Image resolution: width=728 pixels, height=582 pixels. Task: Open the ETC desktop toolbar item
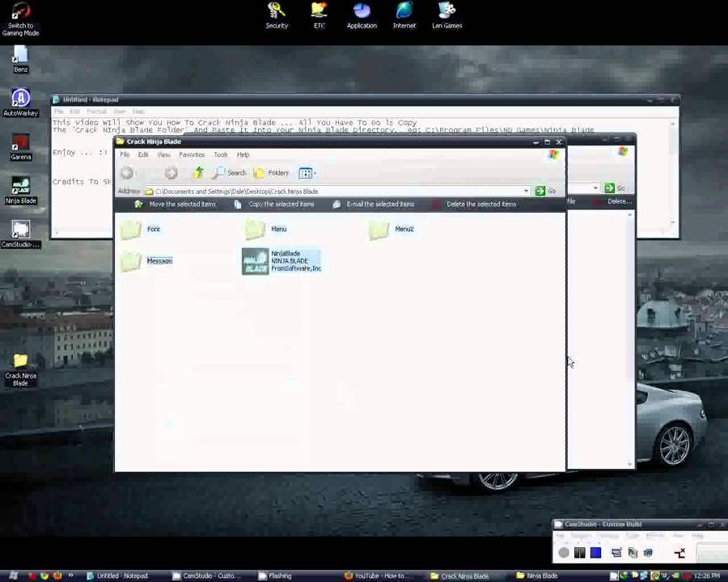(x=320, y=16)
